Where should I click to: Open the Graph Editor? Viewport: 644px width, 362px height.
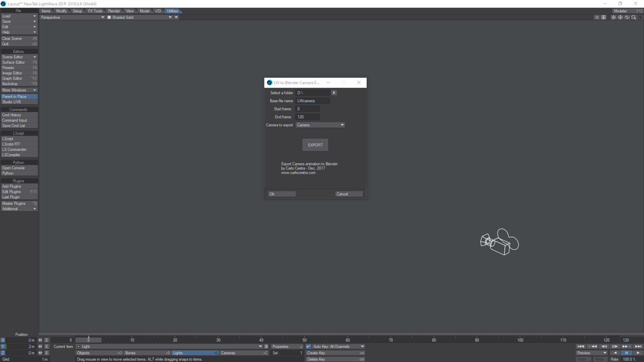tap(19, 78)
